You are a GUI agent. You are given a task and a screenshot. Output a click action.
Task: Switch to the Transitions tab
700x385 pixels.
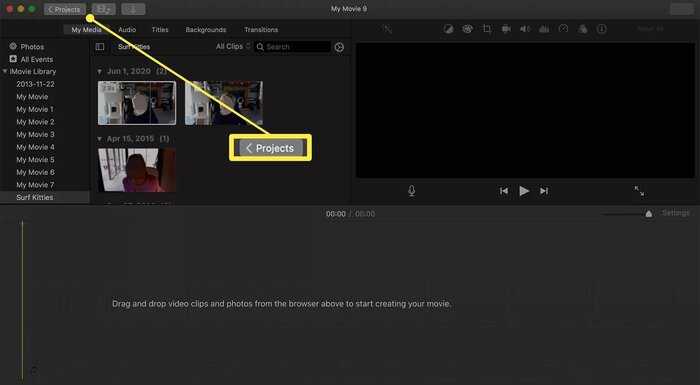(x=261, y=30)
